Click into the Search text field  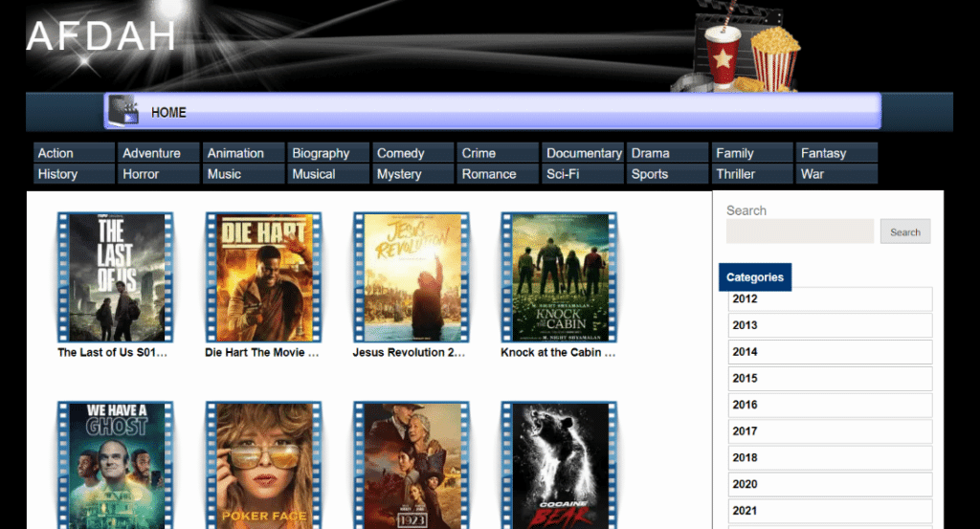[x=799, y=231]
